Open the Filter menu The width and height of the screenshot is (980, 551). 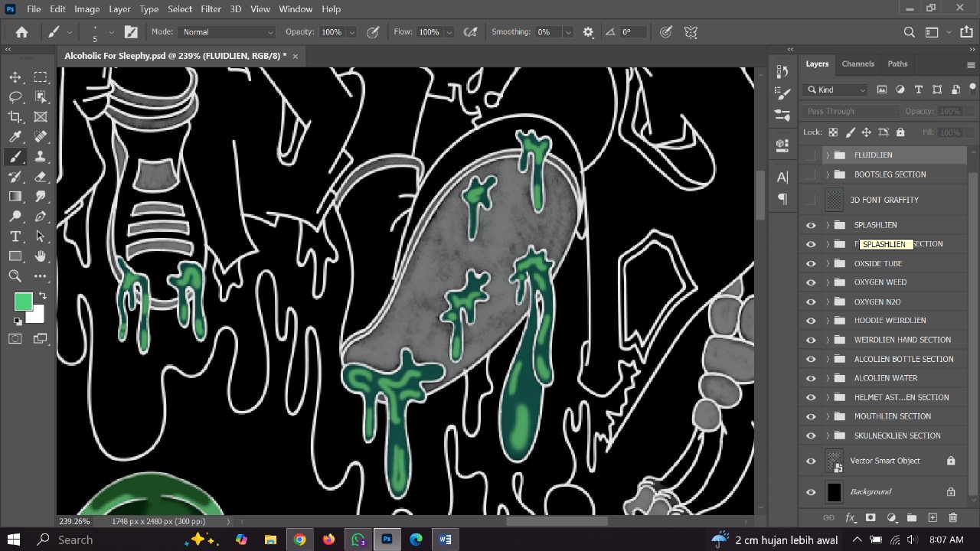211,8
